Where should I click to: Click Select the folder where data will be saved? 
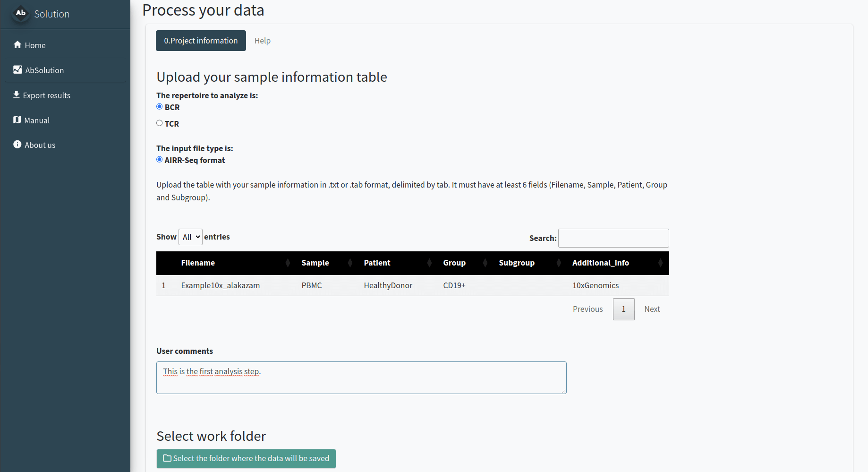(x=246, y=458)
